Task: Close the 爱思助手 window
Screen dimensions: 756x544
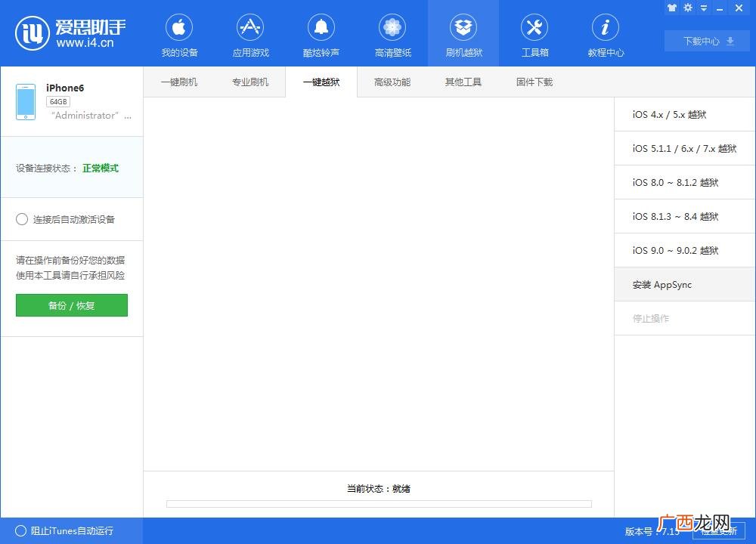Action: 739,8
